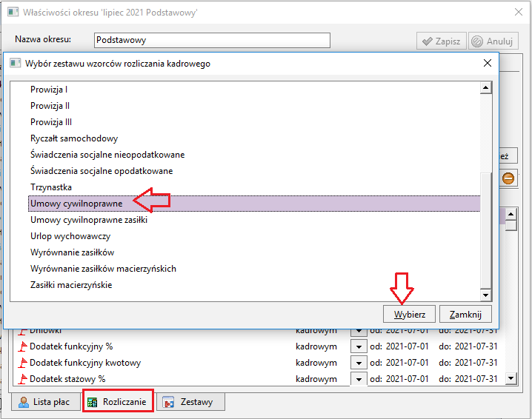Select Dodatek funkcyjny % row text

[71, 346]
